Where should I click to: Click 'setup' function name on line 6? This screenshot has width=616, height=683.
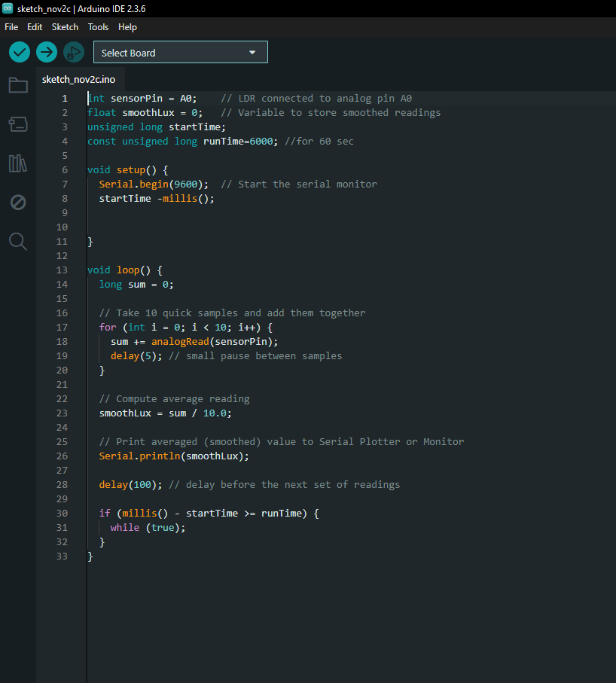[131, 170]
